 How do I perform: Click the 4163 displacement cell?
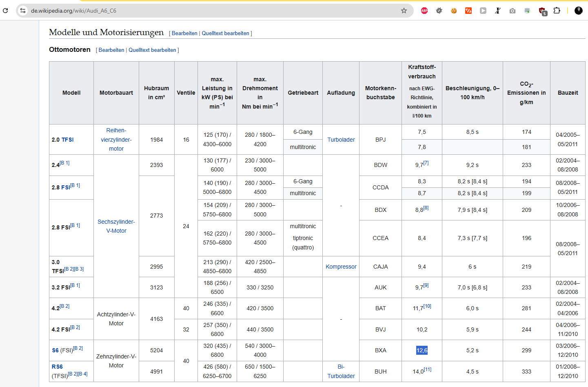(157, 319)
